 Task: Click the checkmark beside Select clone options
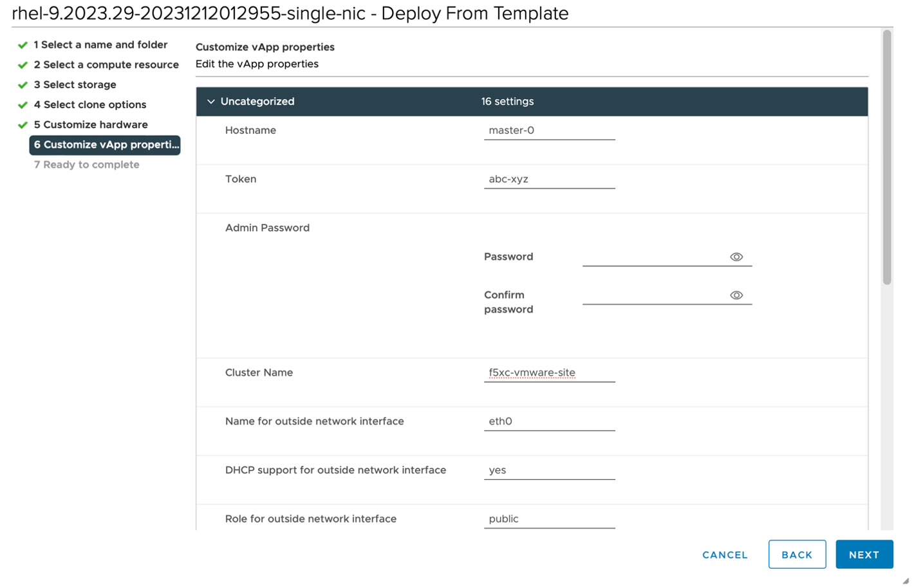tap(22, 106)
